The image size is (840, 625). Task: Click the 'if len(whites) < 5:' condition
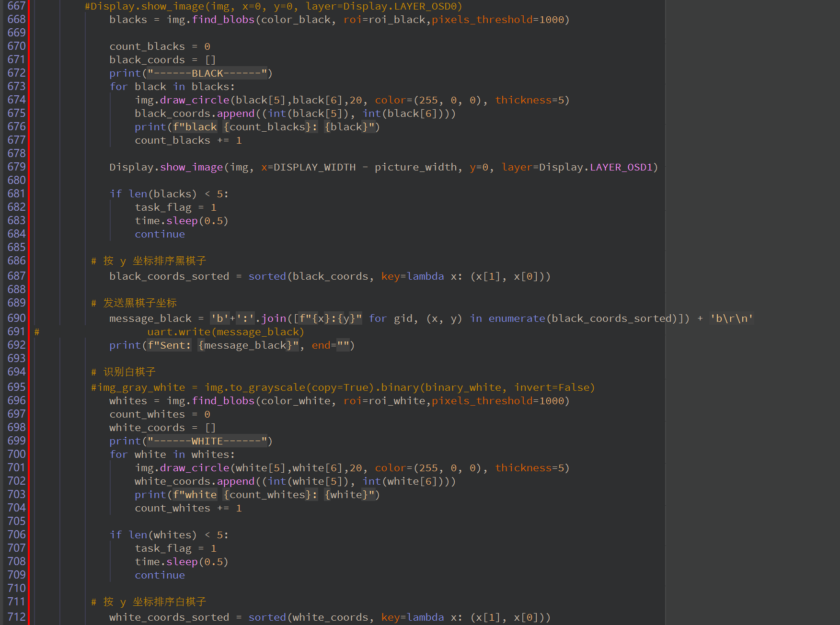tap(169, 535)
